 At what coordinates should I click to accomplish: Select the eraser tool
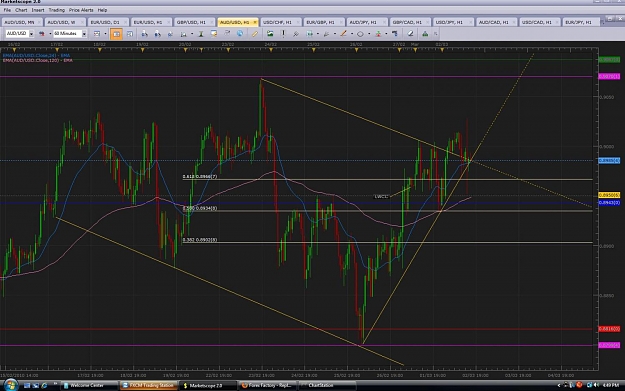click(x=410, y=33)
